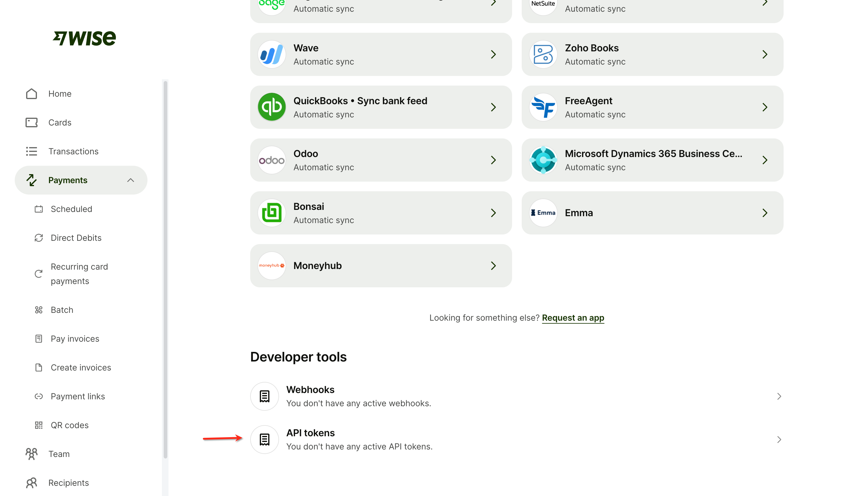Click the Scheduled calendar icon
Viewport: 868px width, 496px height.
(x=39, y=209)
